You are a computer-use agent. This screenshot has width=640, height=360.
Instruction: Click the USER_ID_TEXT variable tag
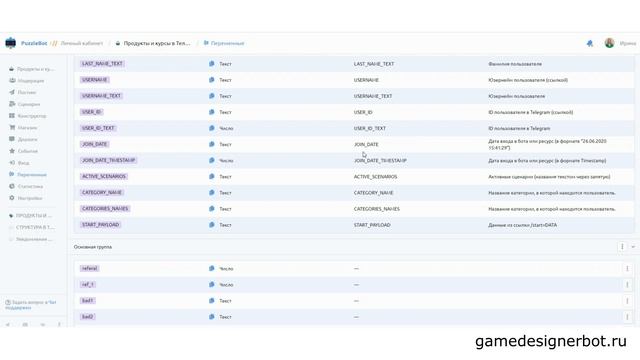[x=98, y=128]
